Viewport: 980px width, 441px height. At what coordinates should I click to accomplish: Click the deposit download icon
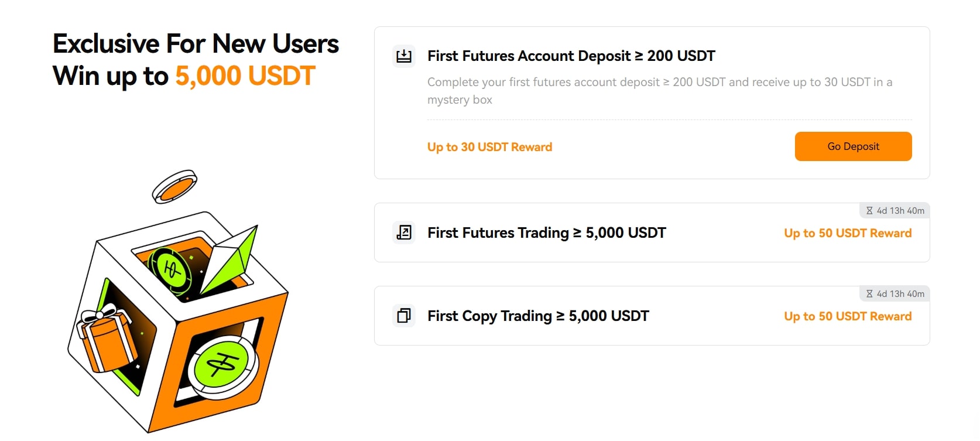pyautogui.click(x=404, y=56)
